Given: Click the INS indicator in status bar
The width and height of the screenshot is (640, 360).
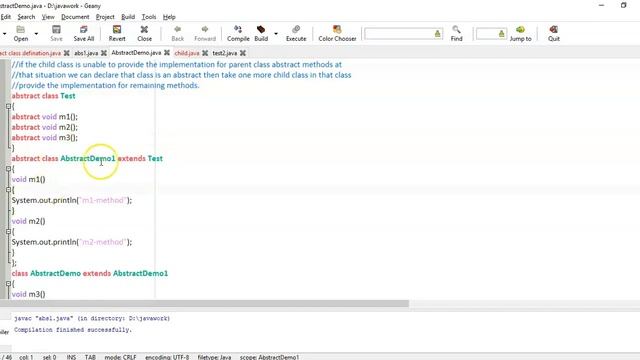Looking at the screenshot, I should [71, 357].
